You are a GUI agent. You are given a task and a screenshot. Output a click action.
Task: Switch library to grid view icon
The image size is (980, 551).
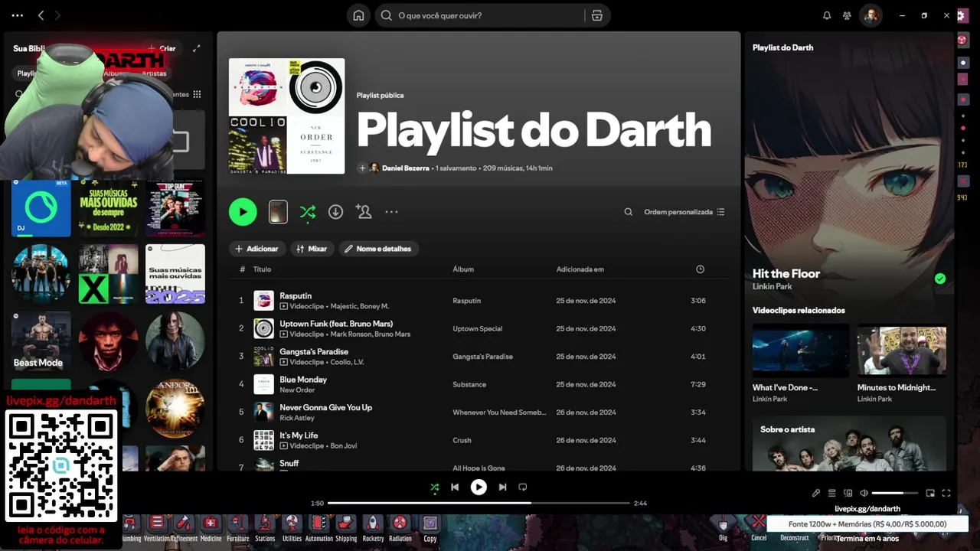(197, 94)
